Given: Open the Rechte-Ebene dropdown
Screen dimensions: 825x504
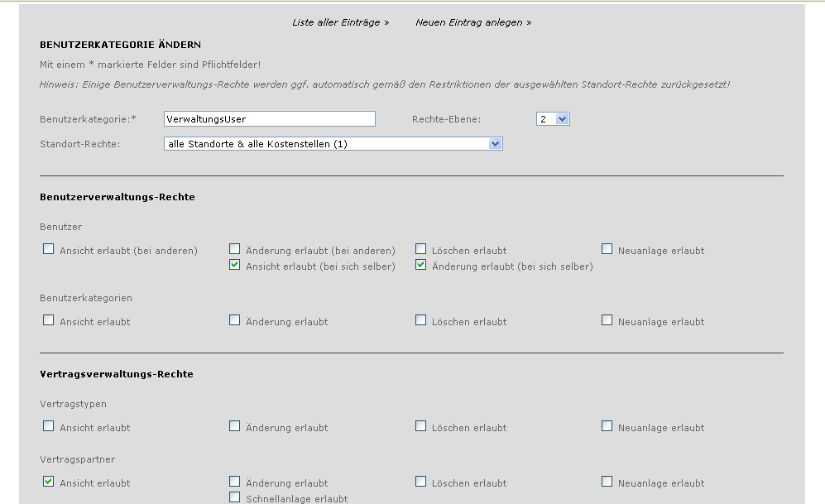Looking at the screenshot, I should point(553,119).
